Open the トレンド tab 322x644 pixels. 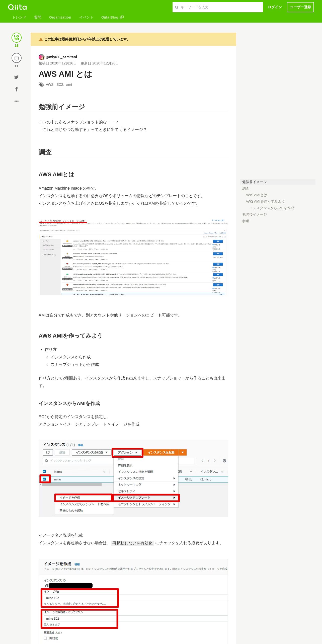pos(19,17)
